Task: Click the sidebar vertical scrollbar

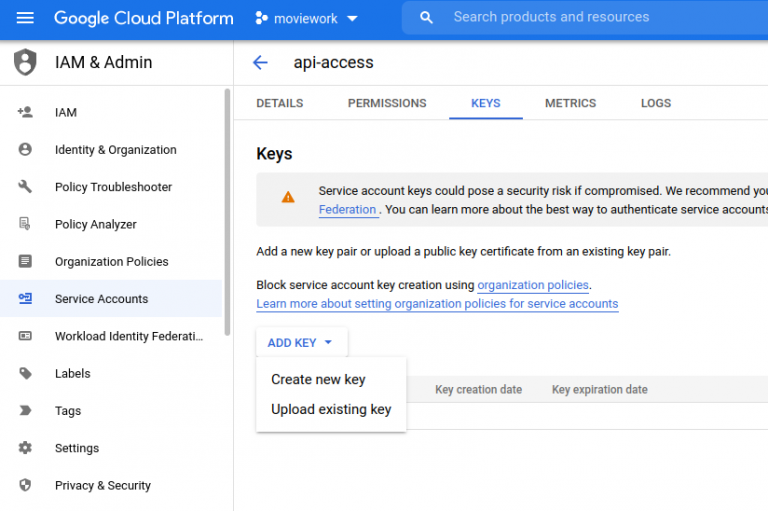Action: coord(227,212)
